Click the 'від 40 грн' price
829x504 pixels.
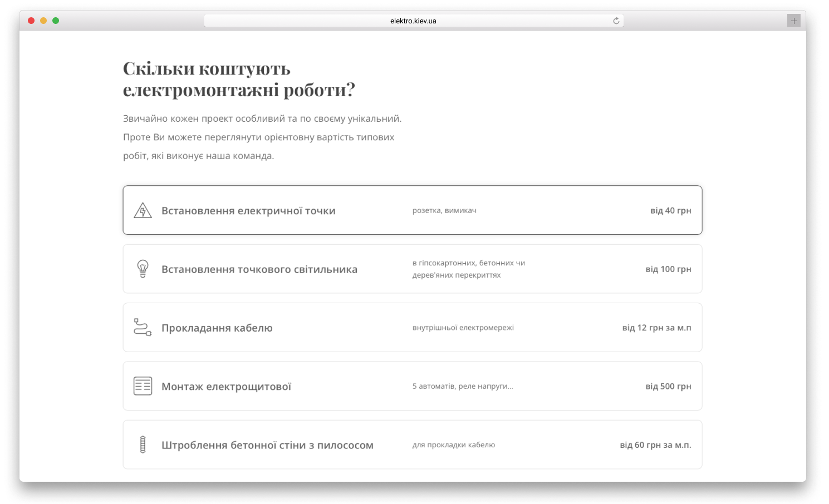[670, 211]
